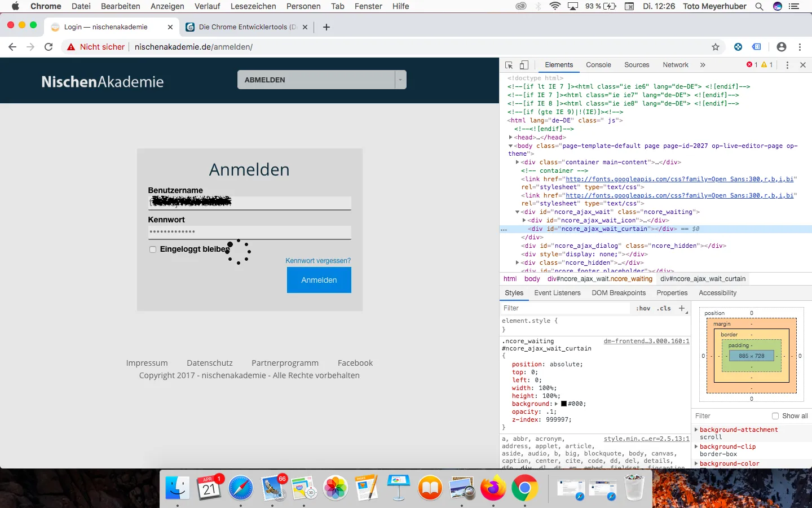
Task: Open the Lesezeichen menu
Action: pyautogui.click(x=253, y=6)
